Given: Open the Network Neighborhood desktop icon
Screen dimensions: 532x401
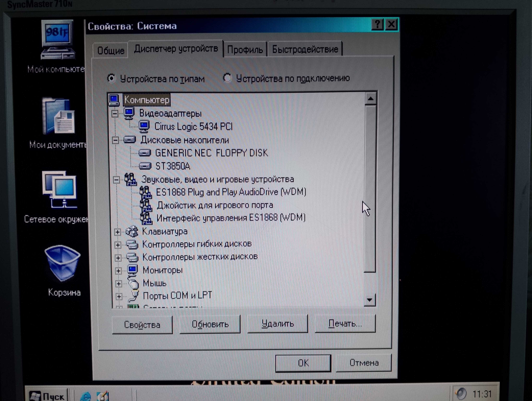Looking at the screenshot, I should click(x=60, y=189).
